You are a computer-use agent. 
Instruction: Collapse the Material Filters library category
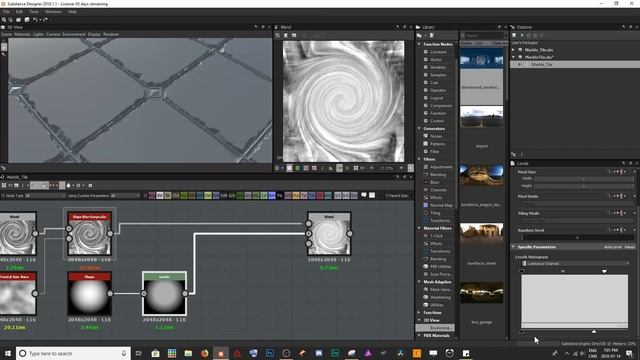419,228
